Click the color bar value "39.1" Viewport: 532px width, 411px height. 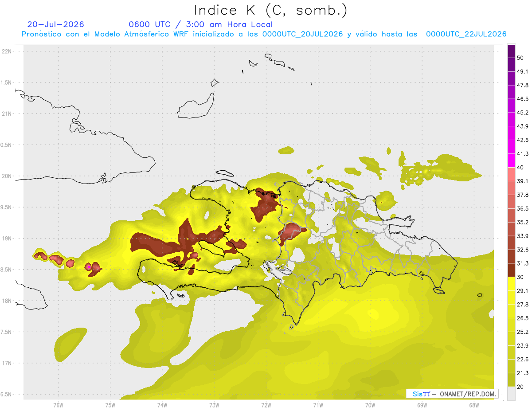tap(522, 181)
